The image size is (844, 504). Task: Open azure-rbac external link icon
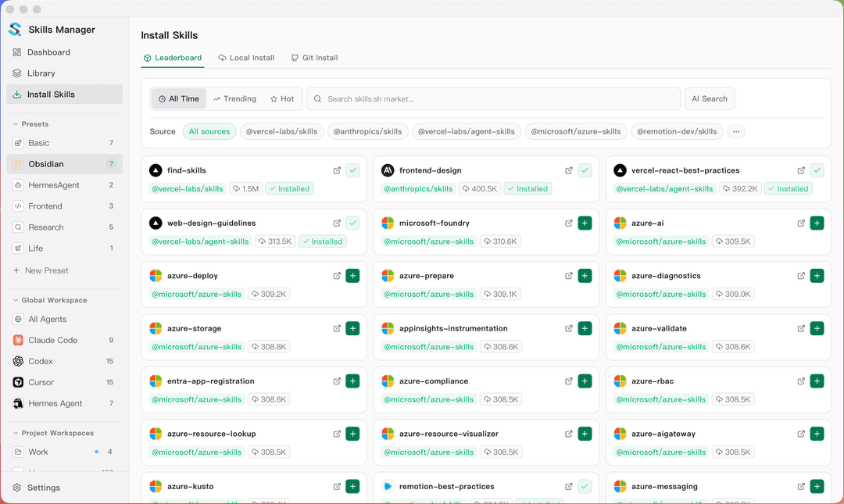[801, 381]
